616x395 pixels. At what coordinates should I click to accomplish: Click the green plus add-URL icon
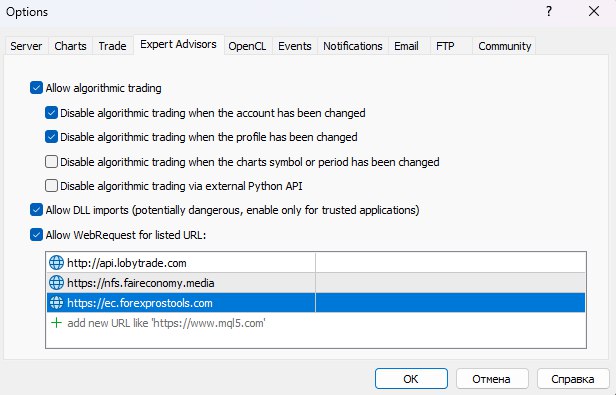[57, 323]
